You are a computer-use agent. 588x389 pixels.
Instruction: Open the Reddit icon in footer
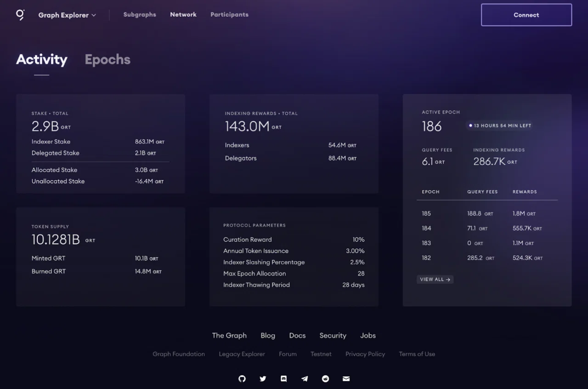(326, 379)
